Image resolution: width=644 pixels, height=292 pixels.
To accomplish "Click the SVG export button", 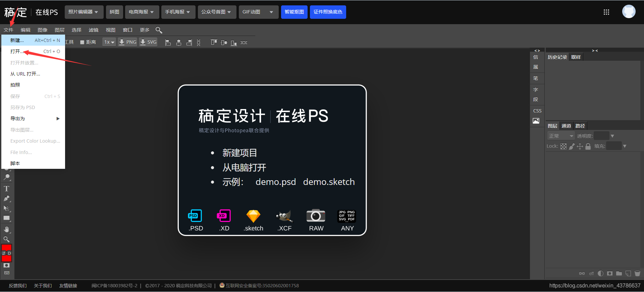I will point(148,42).
